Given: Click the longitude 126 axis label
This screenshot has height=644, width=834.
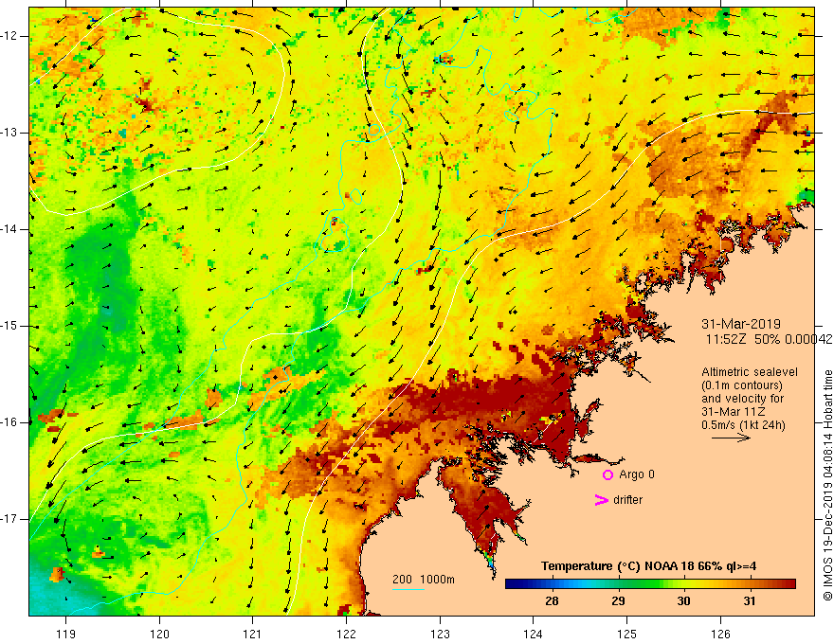Looking at the screenshot, I should (x=720, y=634).
